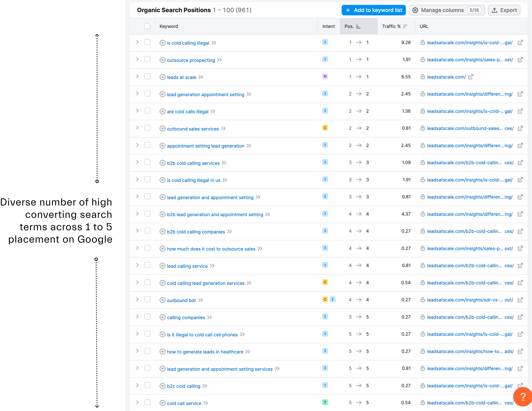Click the plus icon beside 'is cold calling illegal'
Screen dimensions: 532x411
click(x=162, y=43)
